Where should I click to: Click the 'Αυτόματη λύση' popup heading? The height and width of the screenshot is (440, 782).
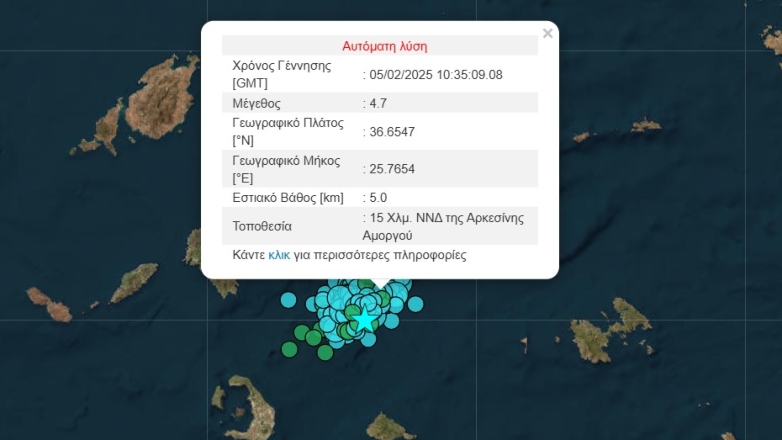point(385,46)
